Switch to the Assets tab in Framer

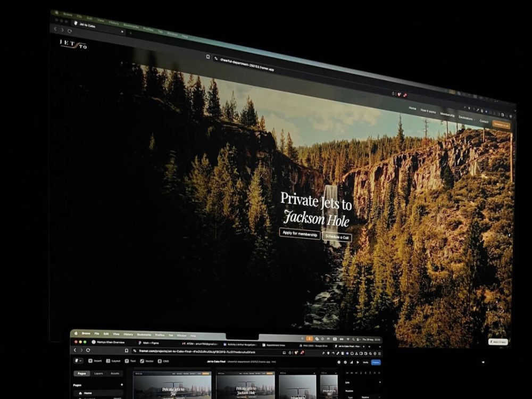pyautogui.click(x=115, y=373)
